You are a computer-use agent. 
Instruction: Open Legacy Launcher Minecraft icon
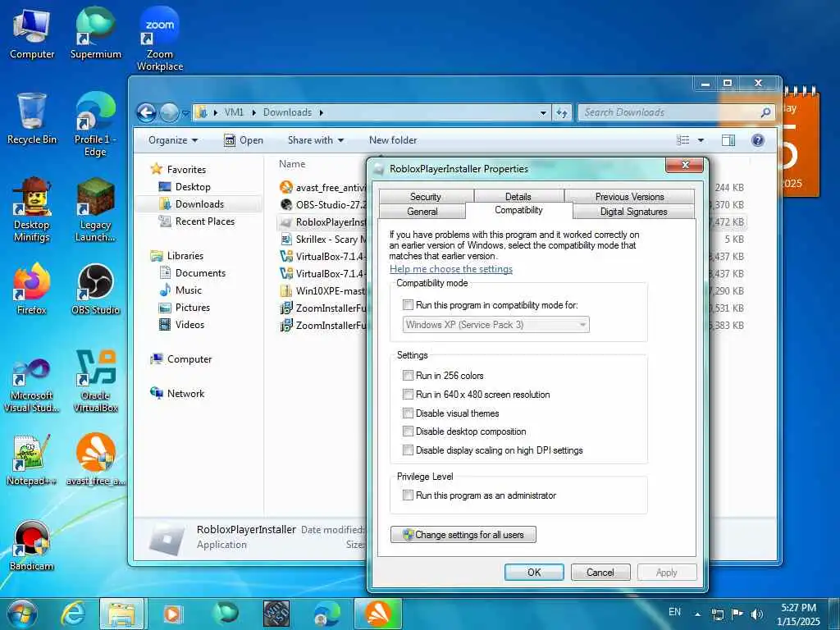coord(95,209)
